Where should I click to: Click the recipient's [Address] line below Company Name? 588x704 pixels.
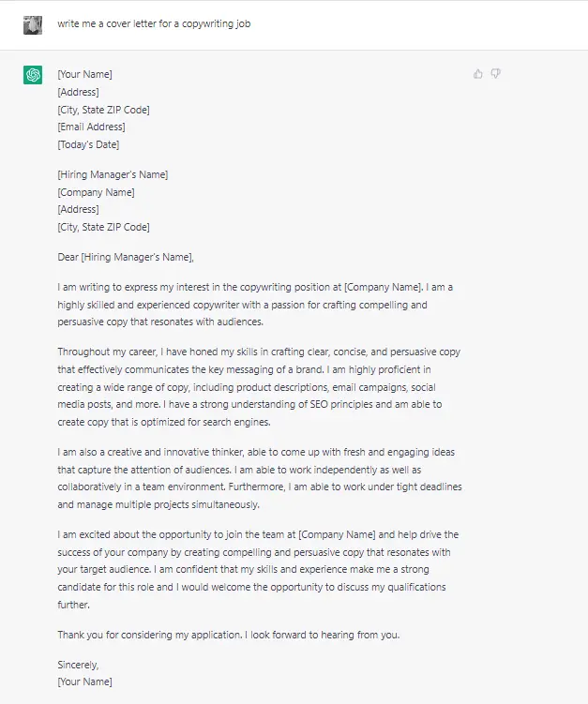click(78, 209)
